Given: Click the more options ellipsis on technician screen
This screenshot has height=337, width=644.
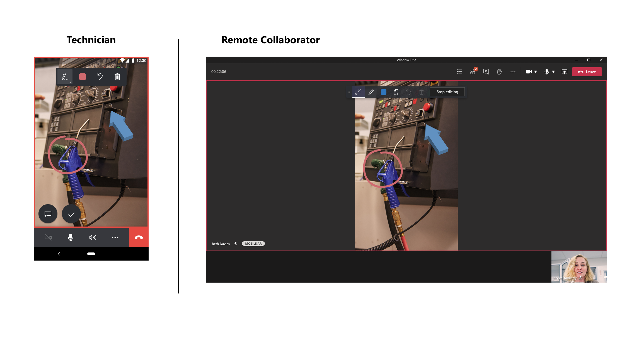Looking at the screenshot, I should 115,237.
